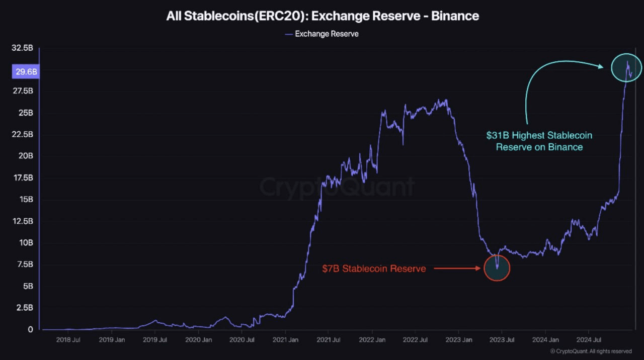Select the 2023 Jul x-axis marker
Image resolution: width=644 pixels, height=360 pixels.
tap(502, 340)
